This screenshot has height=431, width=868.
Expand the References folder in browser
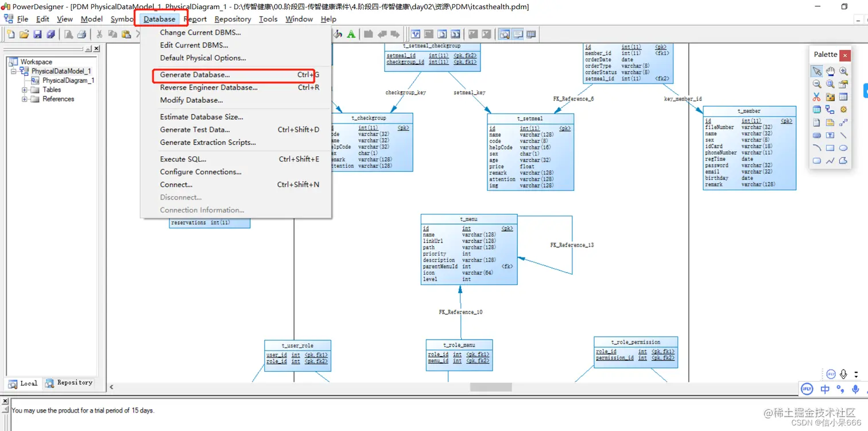[x=25, y=99]
